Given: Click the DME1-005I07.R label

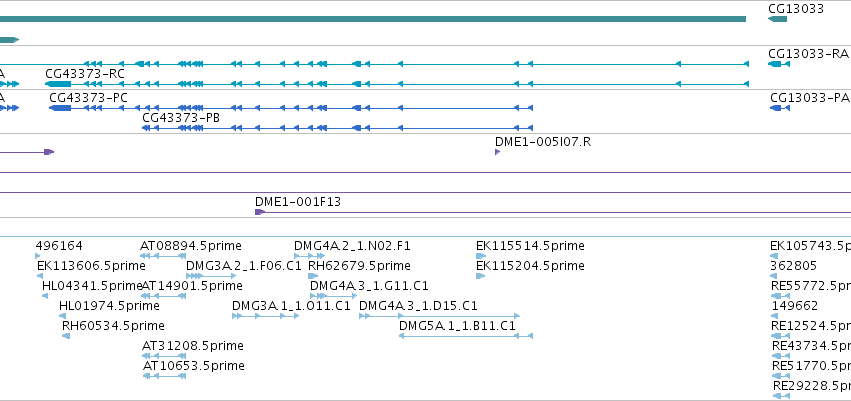Looking at the screenshot, I should 543,142.
